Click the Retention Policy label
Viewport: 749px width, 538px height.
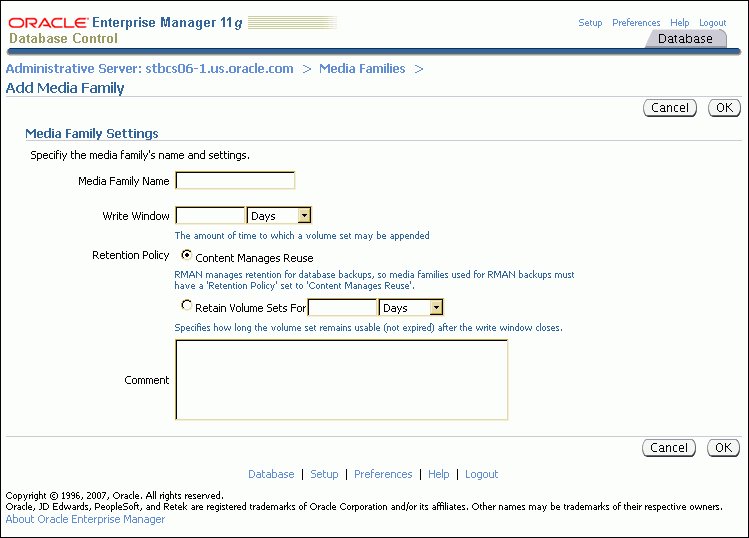click(x=130, y=255)
